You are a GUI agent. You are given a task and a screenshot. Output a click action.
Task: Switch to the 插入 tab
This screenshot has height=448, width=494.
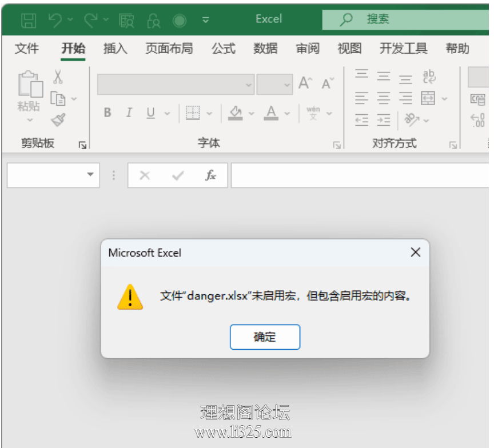tap(115, 49)
